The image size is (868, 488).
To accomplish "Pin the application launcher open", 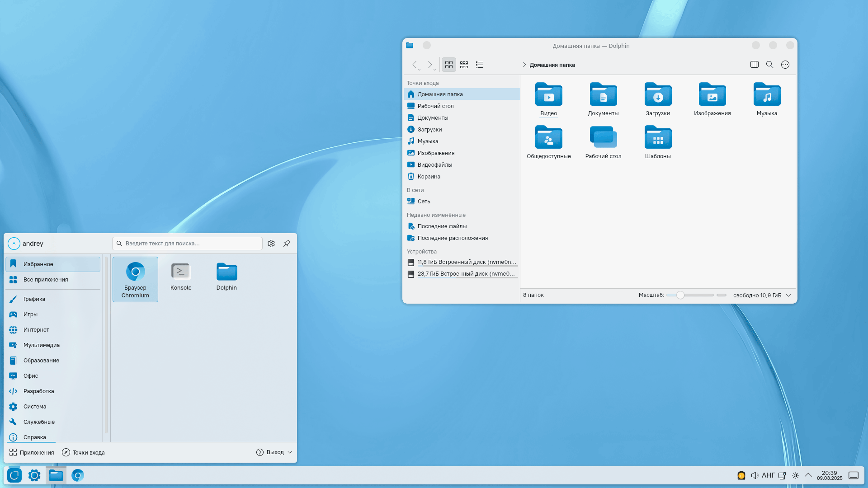I will pos(287,244).
